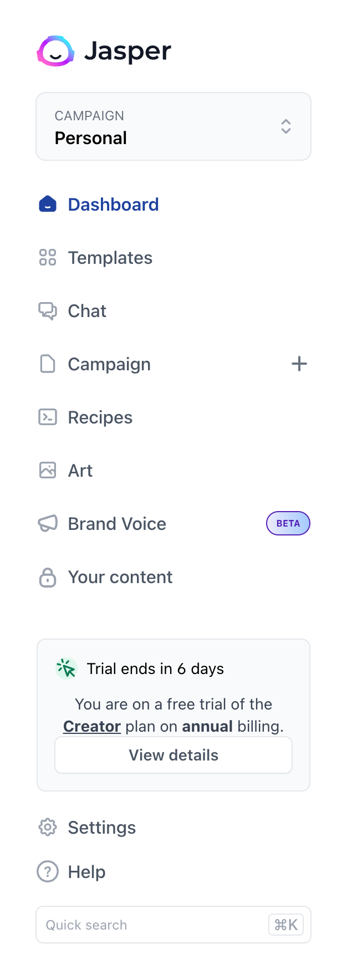347x980 pixels.
Task: Open Chat via the speech bubble icon
Action: pyautogui.click(x=48, y=311)
